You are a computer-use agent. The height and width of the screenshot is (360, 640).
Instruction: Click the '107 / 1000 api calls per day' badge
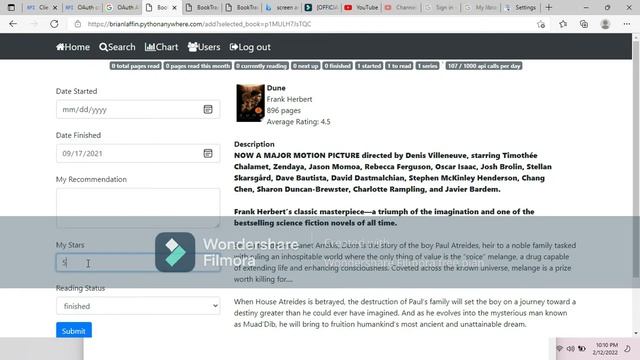[x=484, y=66]
